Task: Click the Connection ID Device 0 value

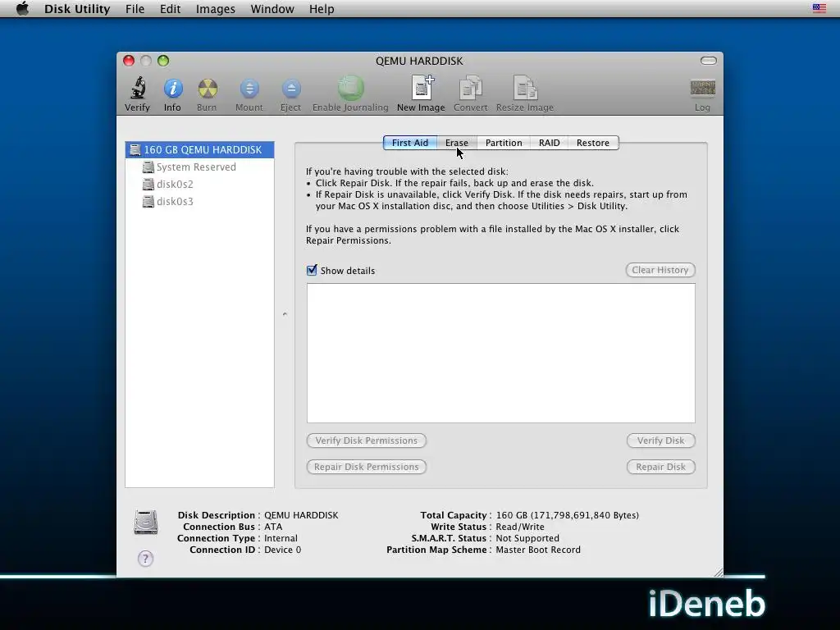Action: (x=282, y=550)
